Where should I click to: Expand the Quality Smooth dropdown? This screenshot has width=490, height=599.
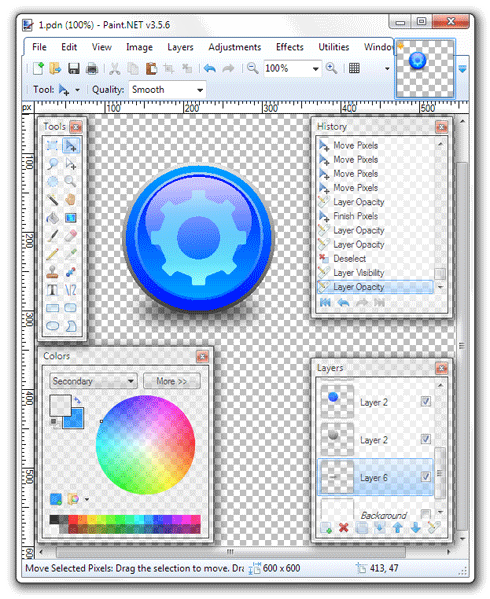167,90
